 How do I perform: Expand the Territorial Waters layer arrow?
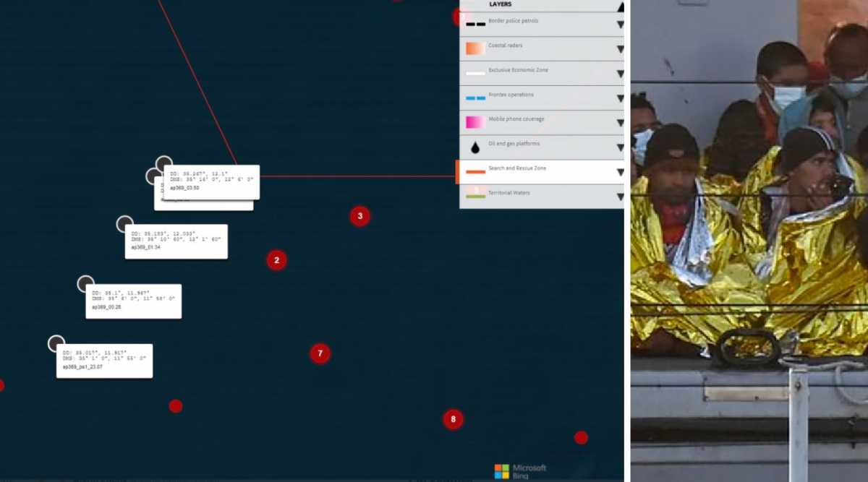(x=620, y=197)
